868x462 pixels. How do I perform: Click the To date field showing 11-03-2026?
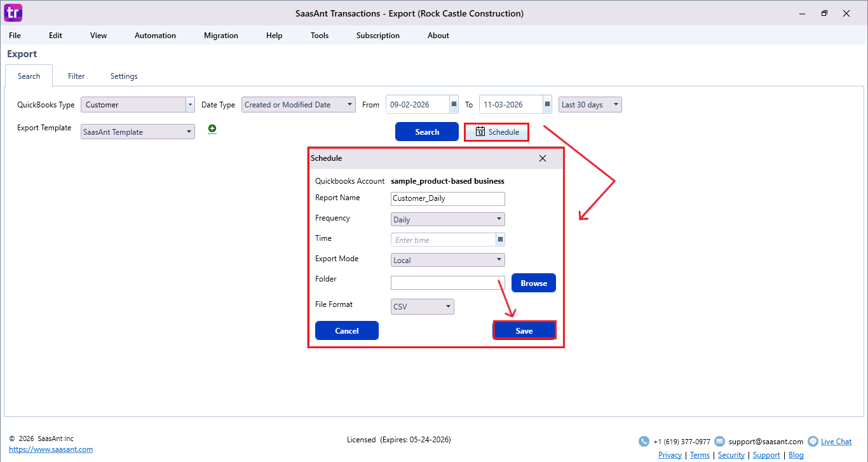(511, 104)
